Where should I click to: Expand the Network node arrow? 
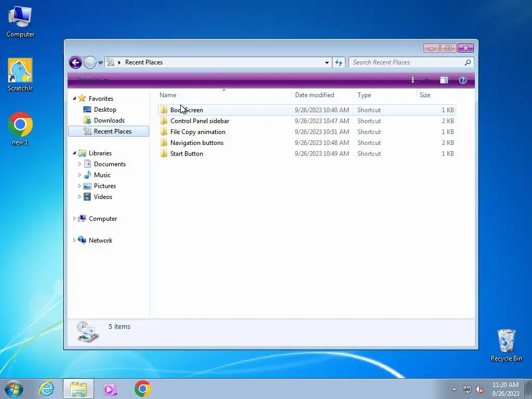coord(74,240)
